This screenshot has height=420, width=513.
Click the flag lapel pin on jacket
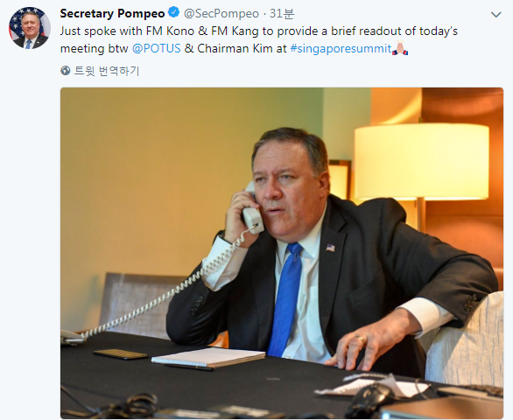[330, 248]
